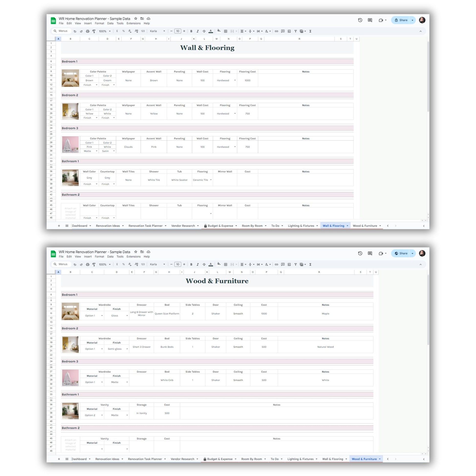This screenshot has width=476, height=476.
Task: Click the pink Bedroom 3 thumbnail in the Wood & Furniture sheet
Action: point(70,377)
